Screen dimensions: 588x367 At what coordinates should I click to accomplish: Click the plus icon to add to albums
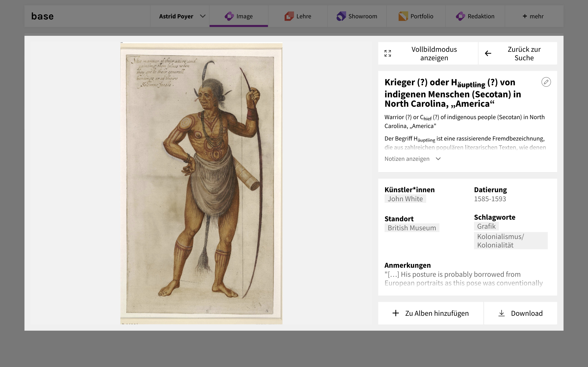point(395,313)
